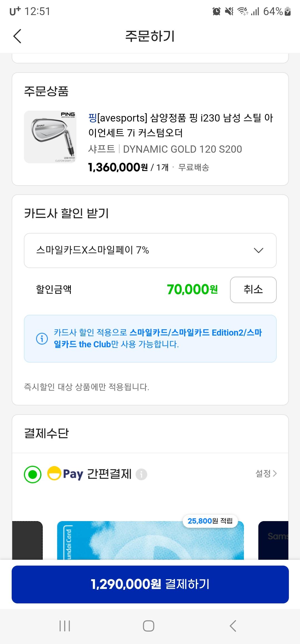Tap the alarm icon in the status bar

[216, 11]
